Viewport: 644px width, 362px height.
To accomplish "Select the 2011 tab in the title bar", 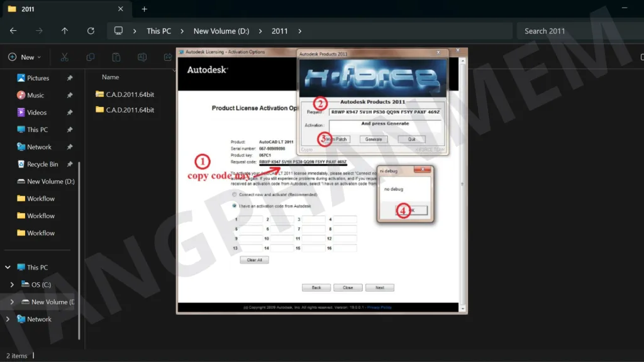I will tap(57, 9).
